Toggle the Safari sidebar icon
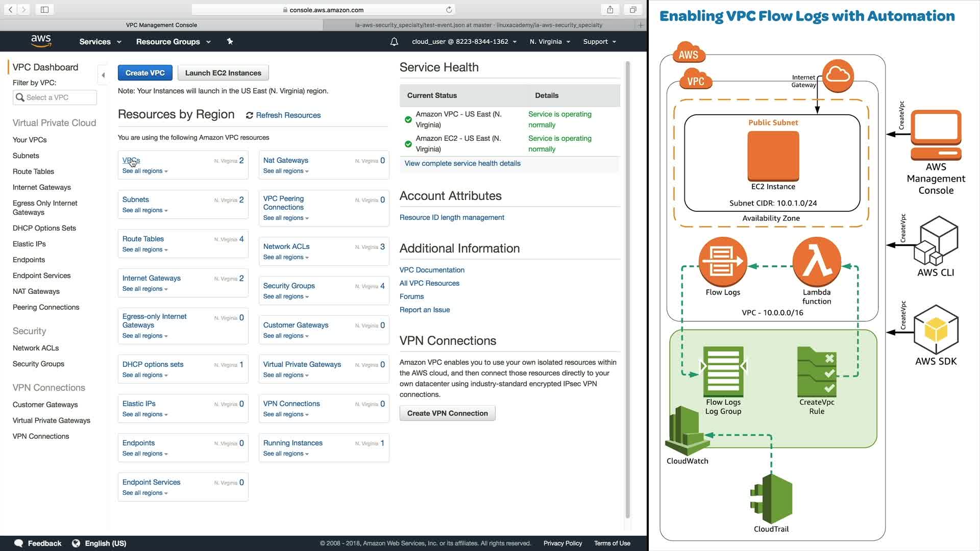980x551 pixels. [x=44, y=10]
